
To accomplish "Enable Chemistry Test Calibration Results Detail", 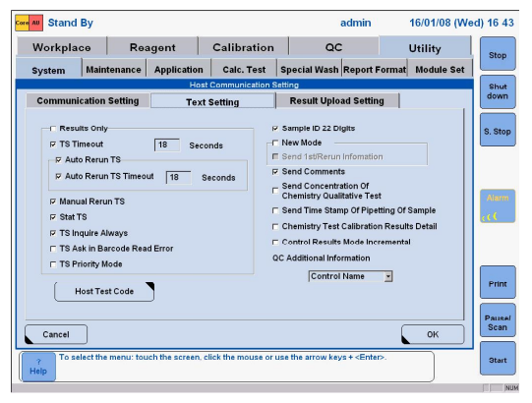I will [275, 227].
